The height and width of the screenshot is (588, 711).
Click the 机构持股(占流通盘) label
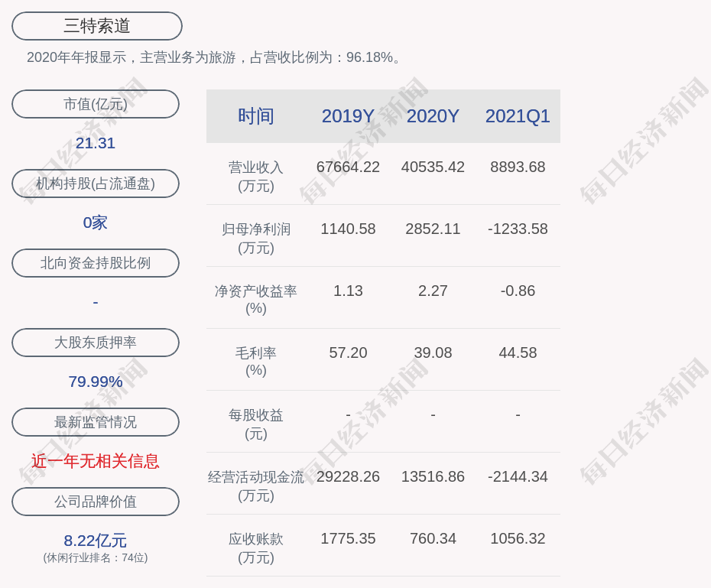96,184
